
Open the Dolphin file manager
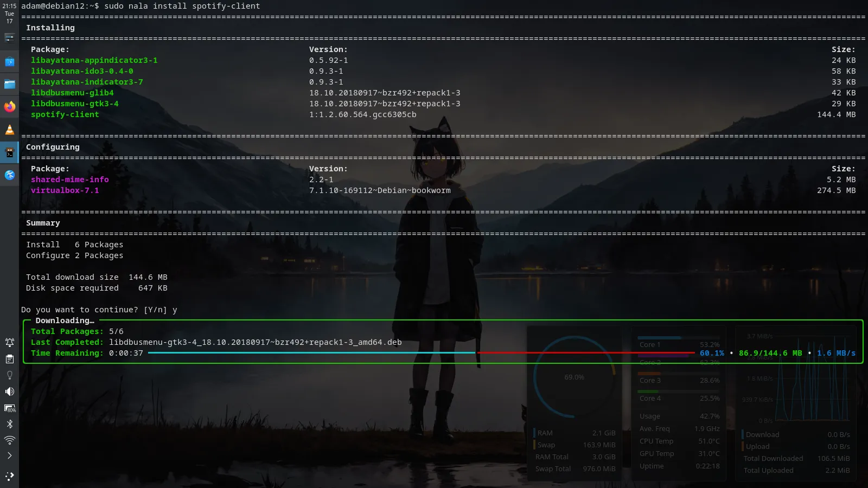(9, 84)
